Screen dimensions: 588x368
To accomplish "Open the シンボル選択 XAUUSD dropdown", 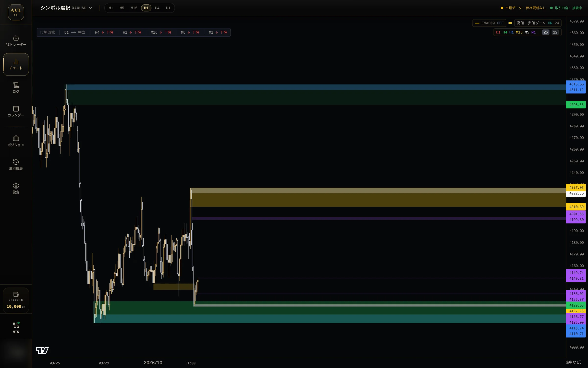I will click(x=66, y=8).
